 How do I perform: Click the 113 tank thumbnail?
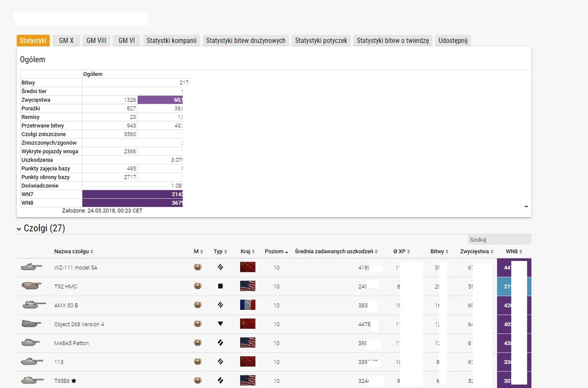[x=32, y=362]
